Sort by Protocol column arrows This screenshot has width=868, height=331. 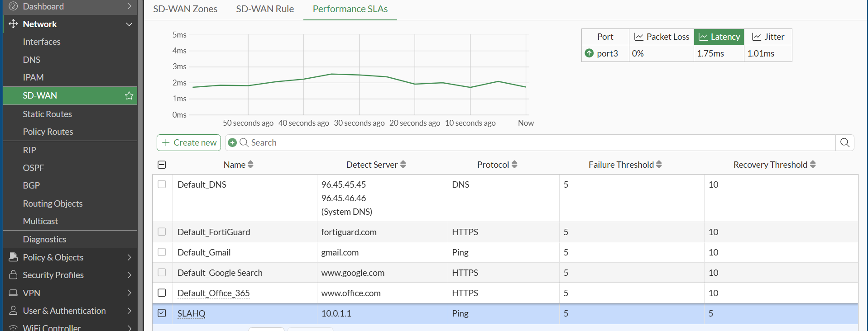514,165
